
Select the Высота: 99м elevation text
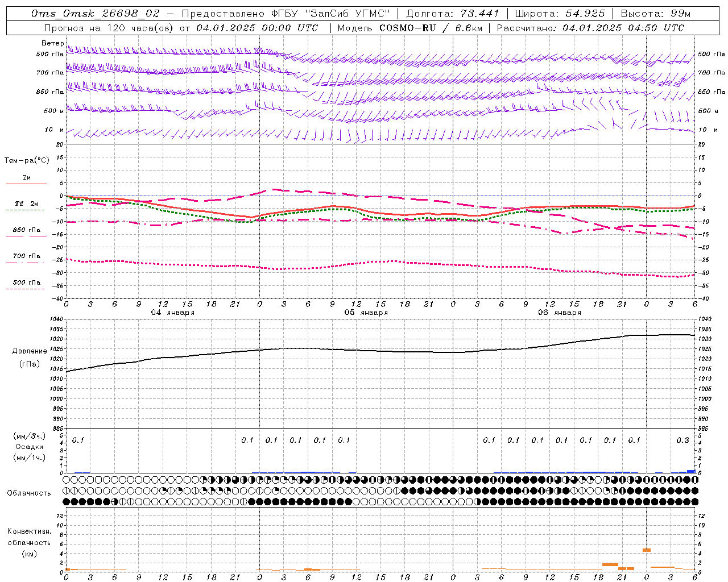[656, 14]
